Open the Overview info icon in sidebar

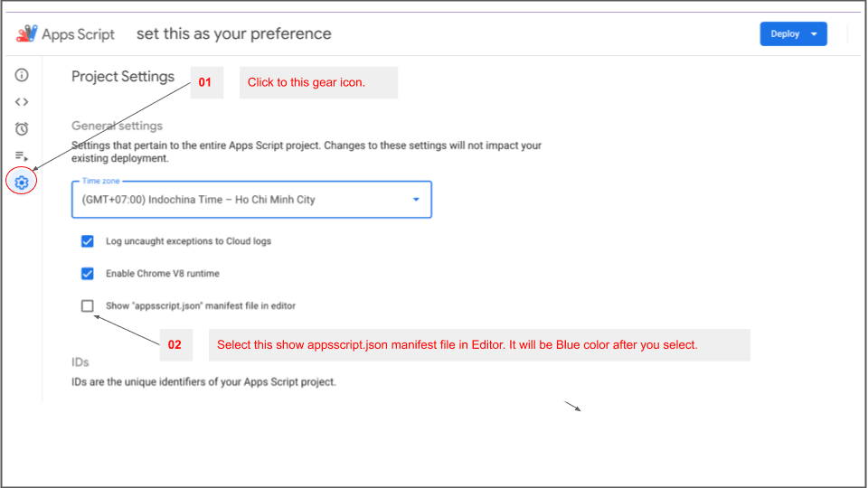click(22, 75)
